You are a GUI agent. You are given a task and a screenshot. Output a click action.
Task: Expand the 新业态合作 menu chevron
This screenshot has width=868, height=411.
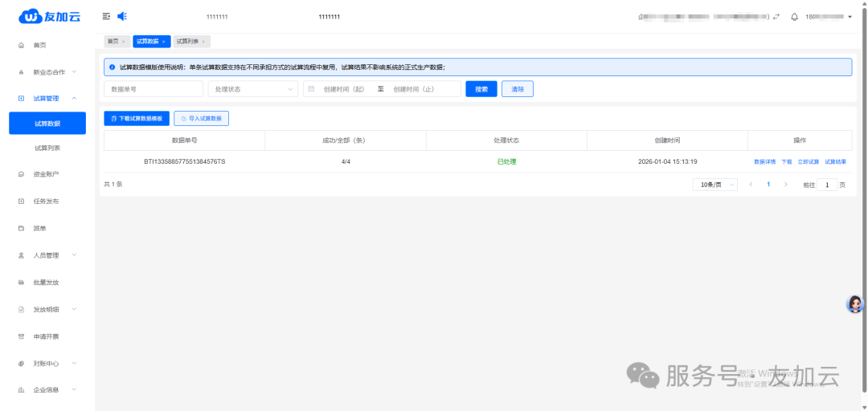(74, 72)
